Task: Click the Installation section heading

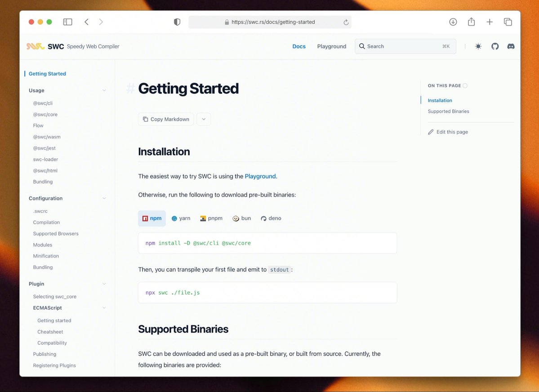Action: 164,151
